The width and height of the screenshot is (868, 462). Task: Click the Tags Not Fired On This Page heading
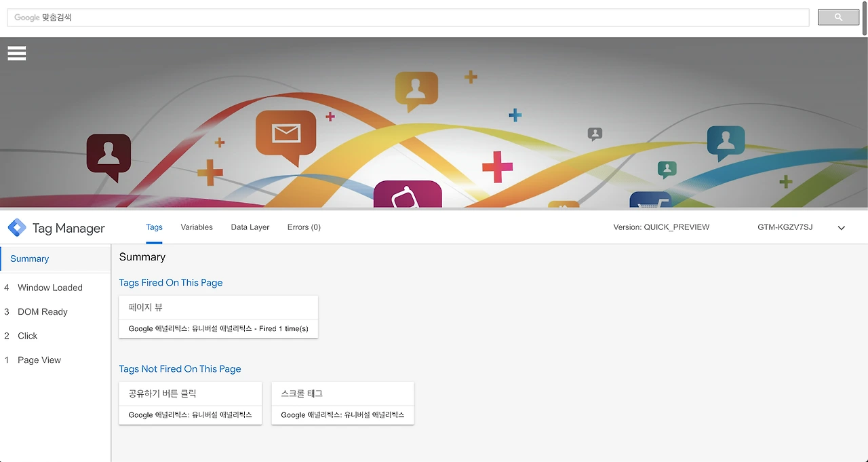[x=180, y=369]
